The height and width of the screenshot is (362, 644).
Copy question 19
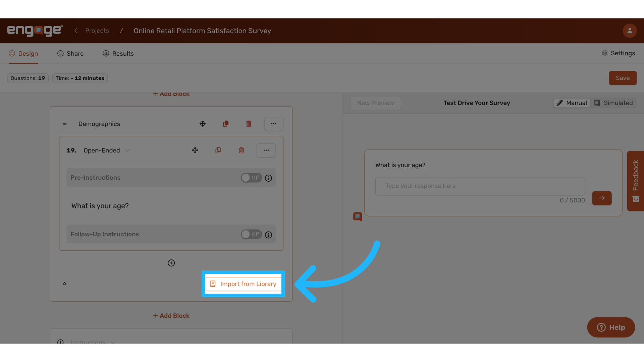(218, 150)
